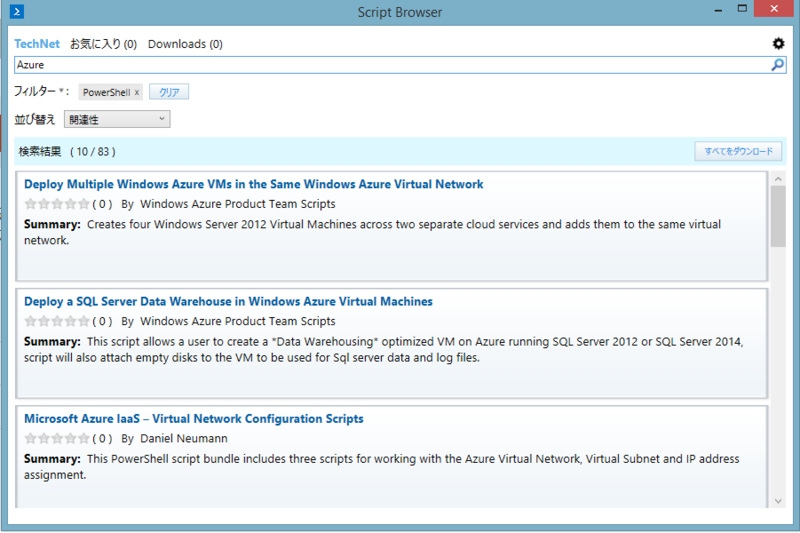This screenshot has width=800, height=533.
Task: Click the 検索結果 (10 / 83) label
Action: tap(67, 151)
